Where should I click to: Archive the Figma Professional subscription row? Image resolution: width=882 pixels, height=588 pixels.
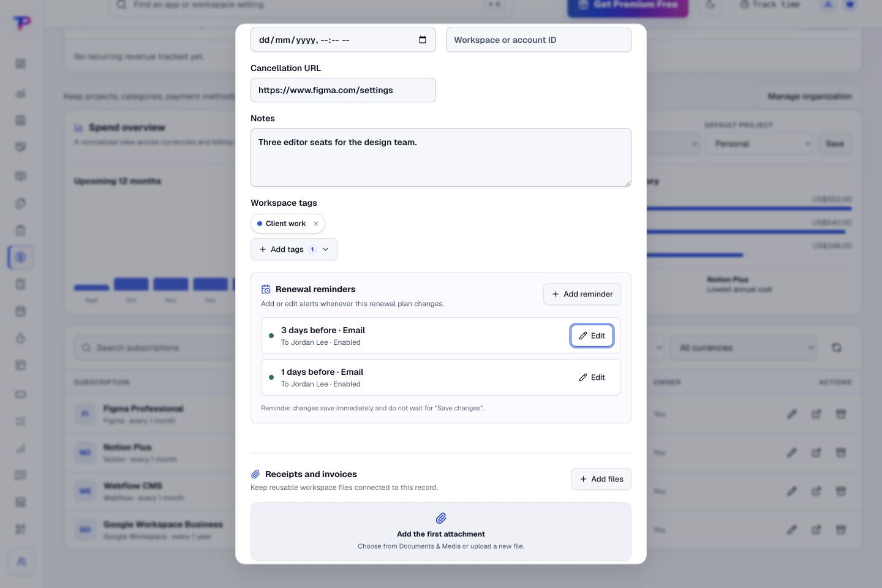(841, 414)
